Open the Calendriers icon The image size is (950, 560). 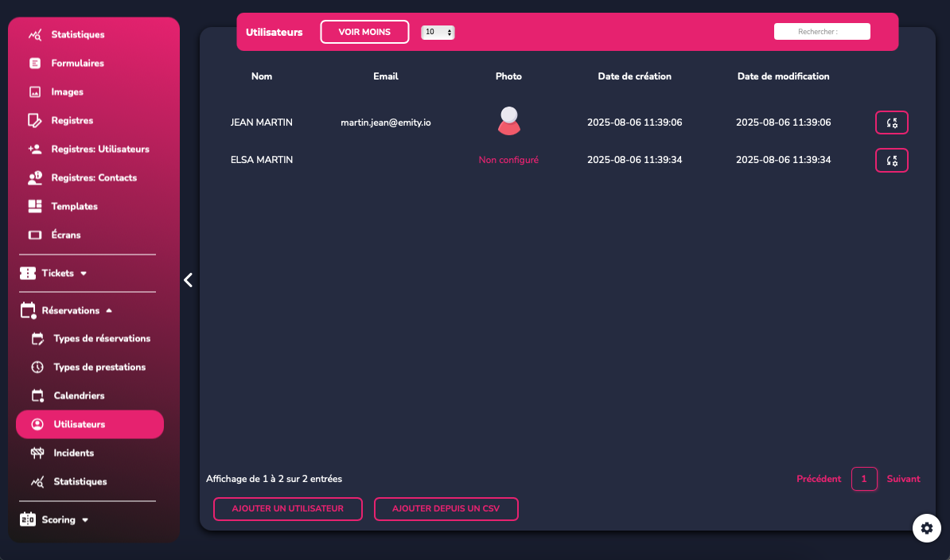click(37, 396)
